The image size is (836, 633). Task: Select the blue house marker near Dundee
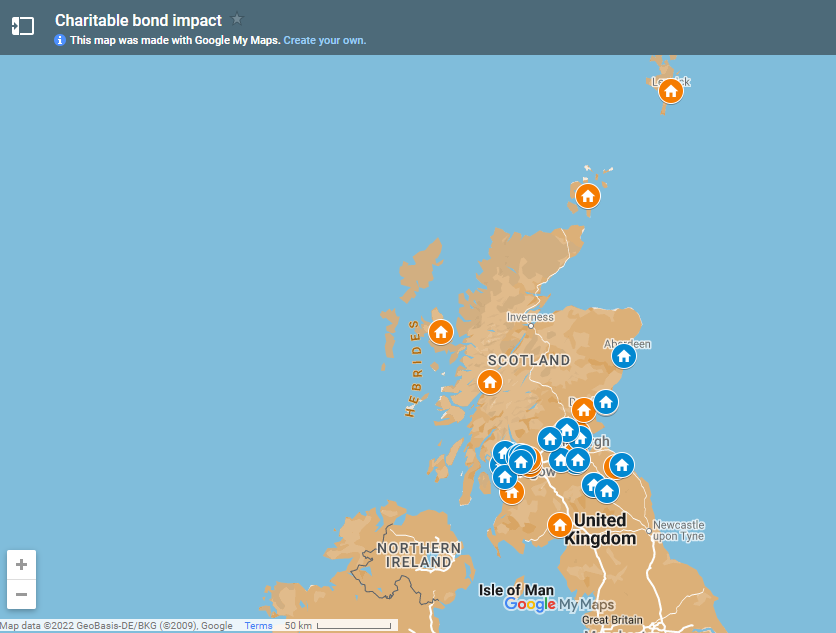point(605,403)
